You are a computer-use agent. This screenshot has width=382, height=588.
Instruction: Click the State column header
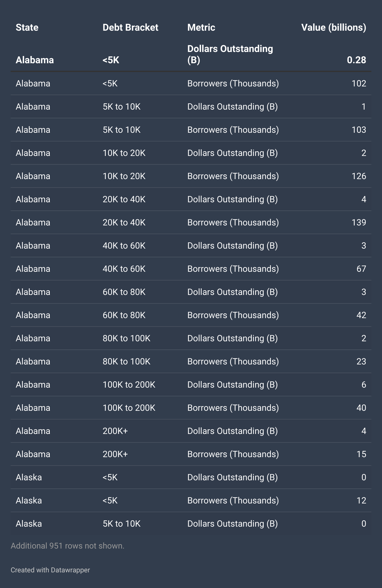(27, 28)
